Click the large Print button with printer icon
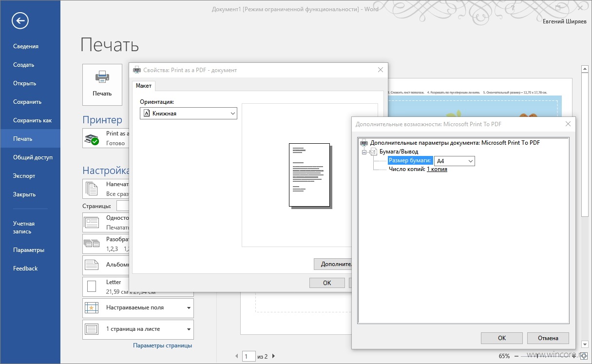This screenshot has height=364, width=592. [x=102, y=85]
